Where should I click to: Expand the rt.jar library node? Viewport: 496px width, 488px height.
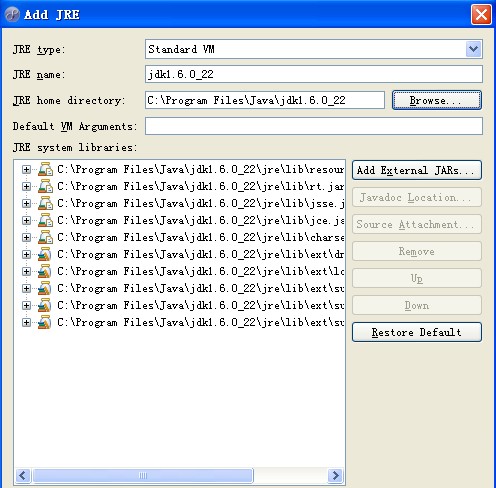tap(26, 187)
